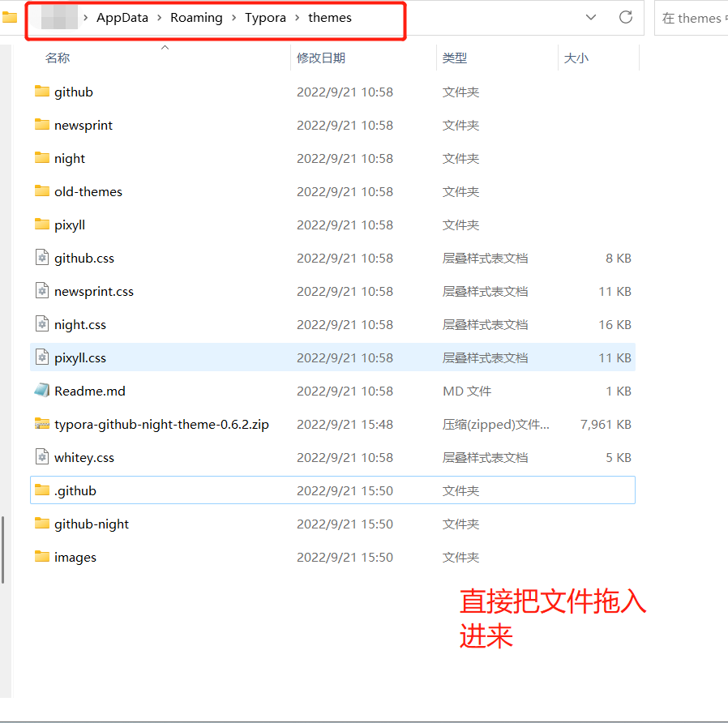Click the search box for themes
728x723 pixels.
692,18
